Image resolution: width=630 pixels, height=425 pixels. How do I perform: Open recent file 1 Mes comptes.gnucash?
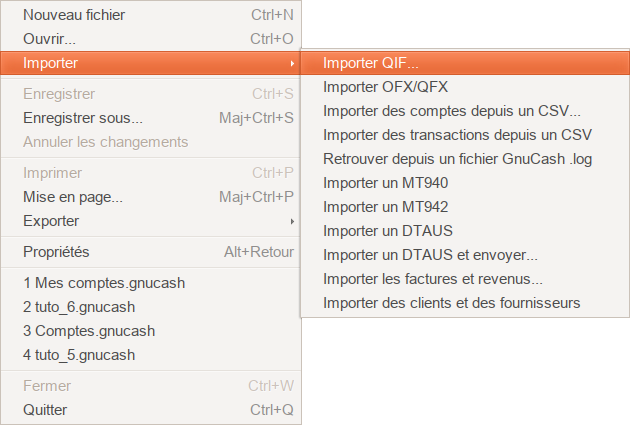point(103,283)
